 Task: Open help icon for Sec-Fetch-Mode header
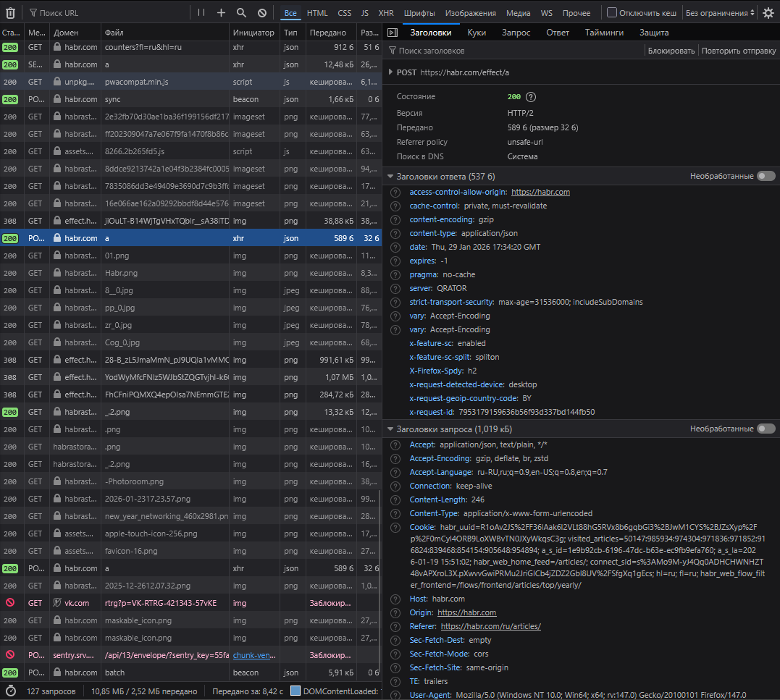click(x=395, y=654)
